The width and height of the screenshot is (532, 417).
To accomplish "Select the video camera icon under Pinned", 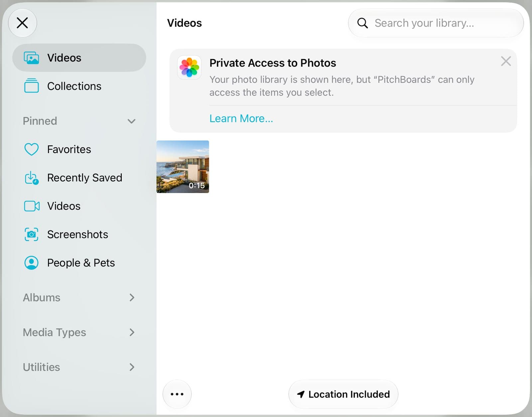I will [32, 206].
